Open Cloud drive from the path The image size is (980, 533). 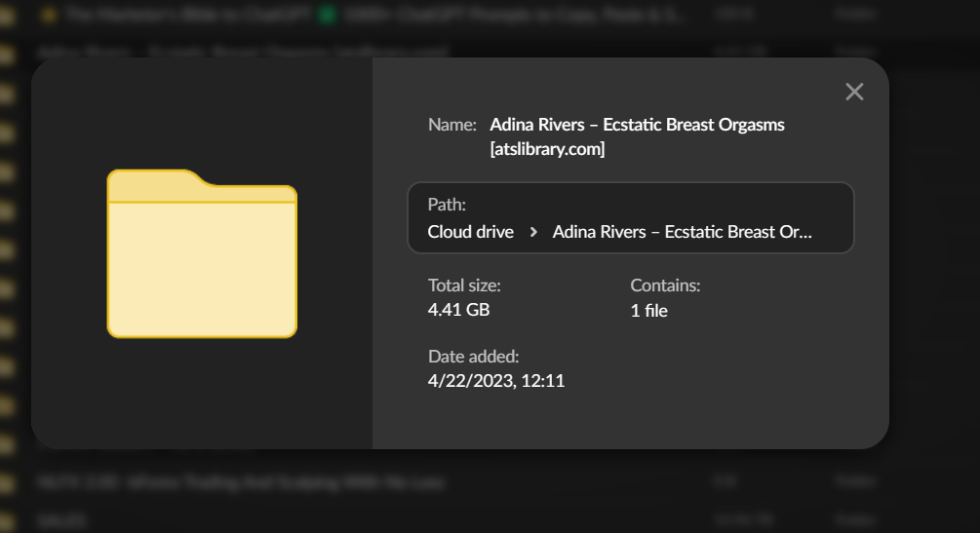click(x=470, y=232)
